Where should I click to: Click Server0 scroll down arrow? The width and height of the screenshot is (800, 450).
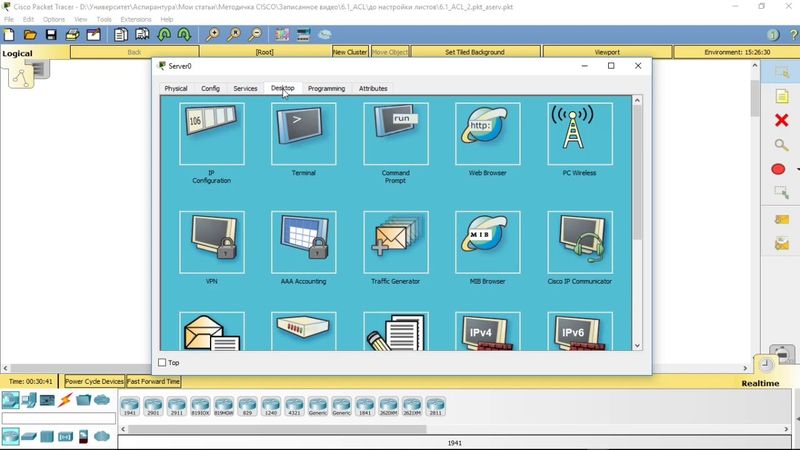click(637, 345)
